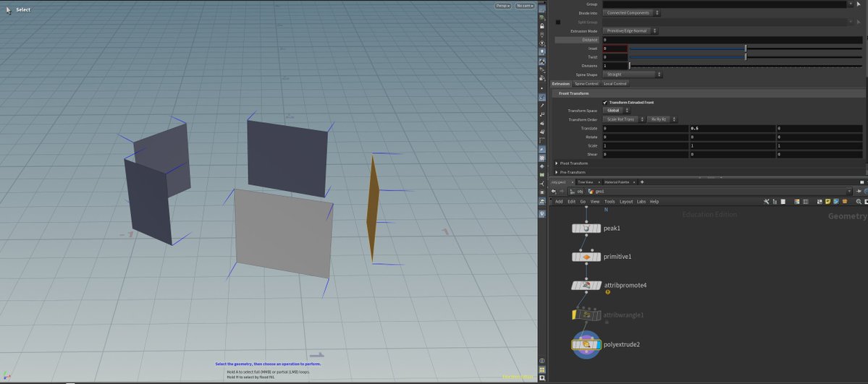This screenshot has width=868, height=384.
Task: Open the Scale Rot Trans order dropdown
Action: pyautogui.click(x=624, y=119)
